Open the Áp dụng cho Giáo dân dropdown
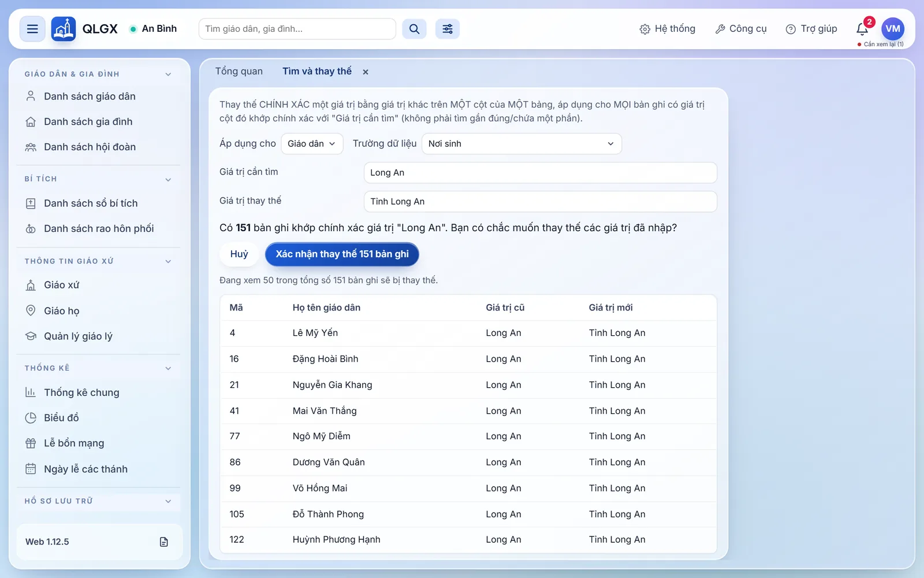The height and width of the screenshot is (578, 924). click(x=312, y=144)
